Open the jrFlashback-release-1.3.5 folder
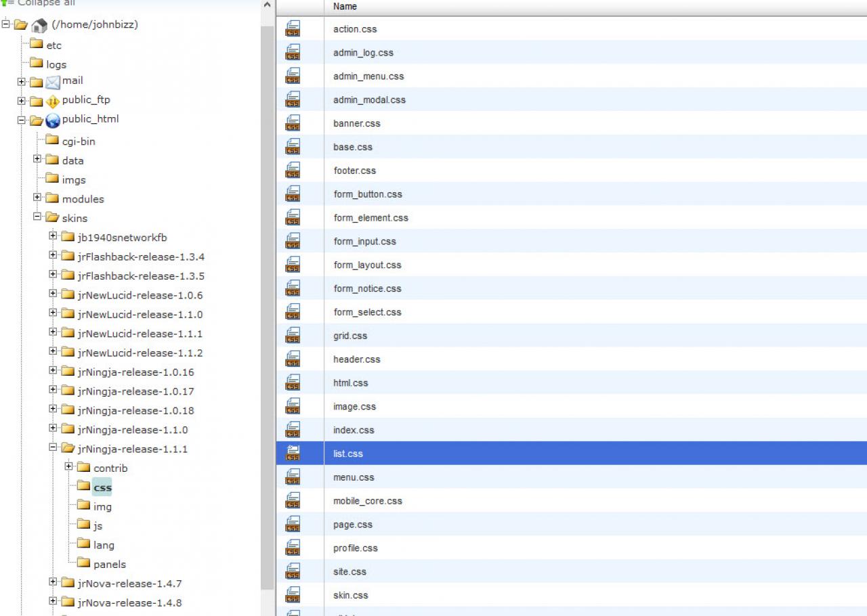This screenshot has height=616, width=867. pos(140,276)
